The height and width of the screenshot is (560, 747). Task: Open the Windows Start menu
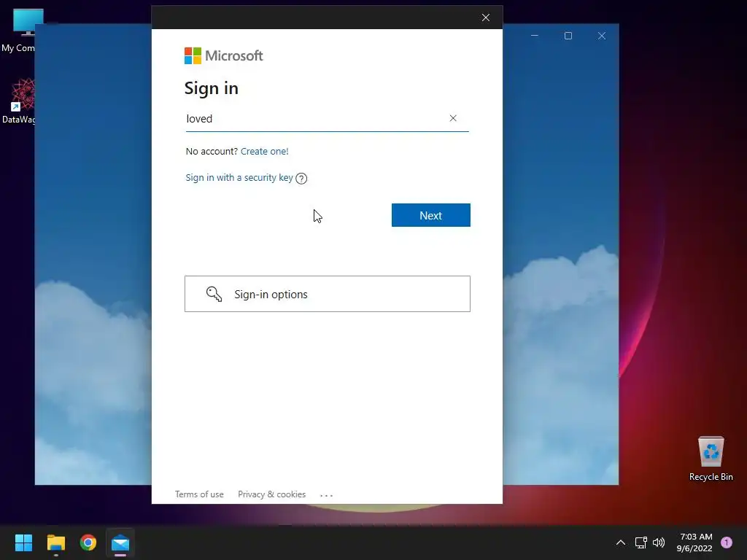click(x=23, y=542)
